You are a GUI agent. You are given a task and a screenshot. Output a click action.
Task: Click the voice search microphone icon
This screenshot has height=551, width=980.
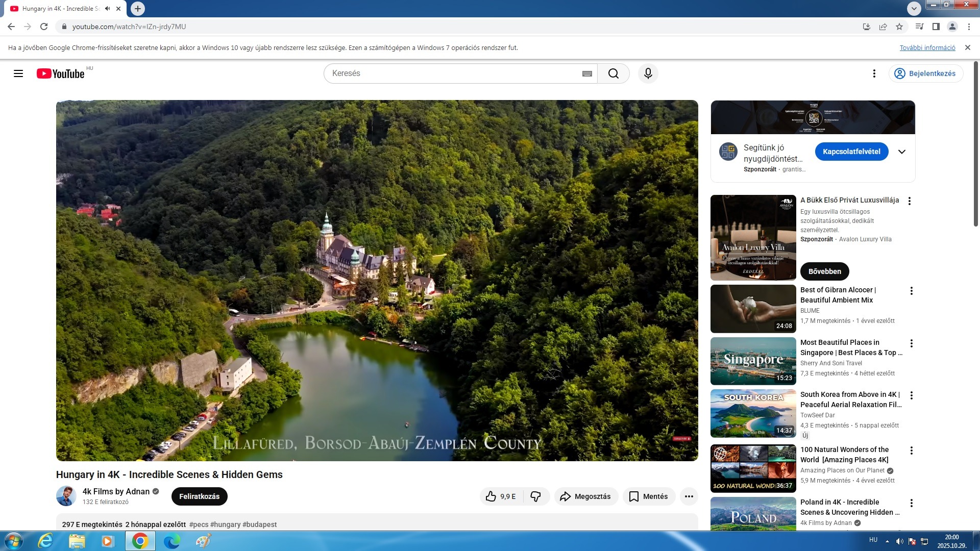tap(648, 73)
